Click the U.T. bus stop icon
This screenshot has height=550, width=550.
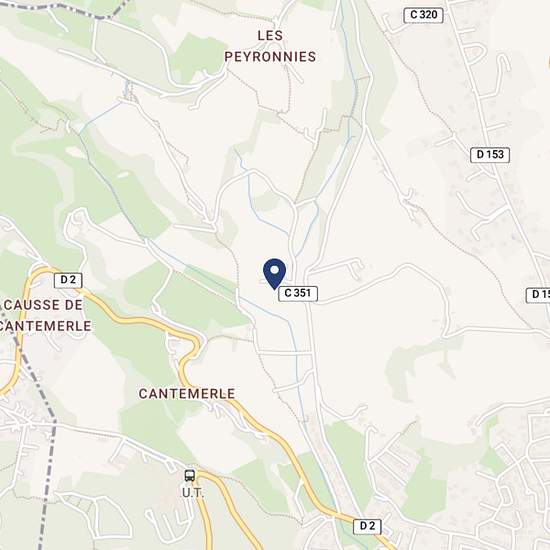point(190,476)
